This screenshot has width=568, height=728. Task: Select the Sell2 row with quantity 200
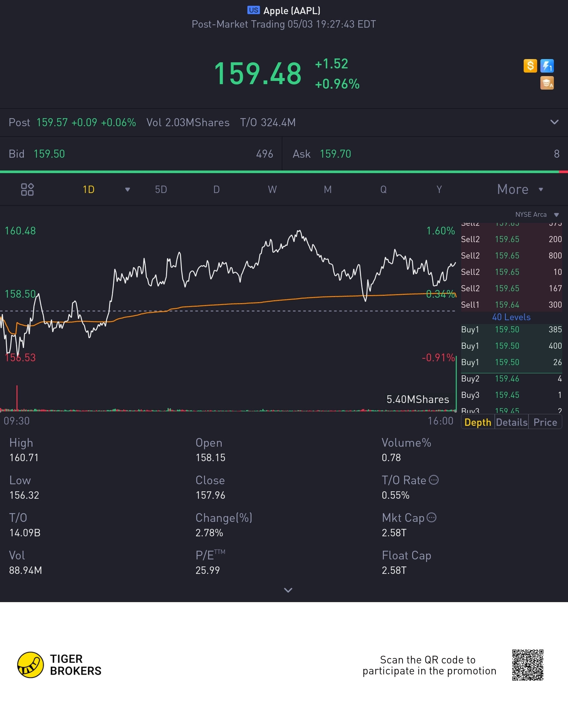511,239
